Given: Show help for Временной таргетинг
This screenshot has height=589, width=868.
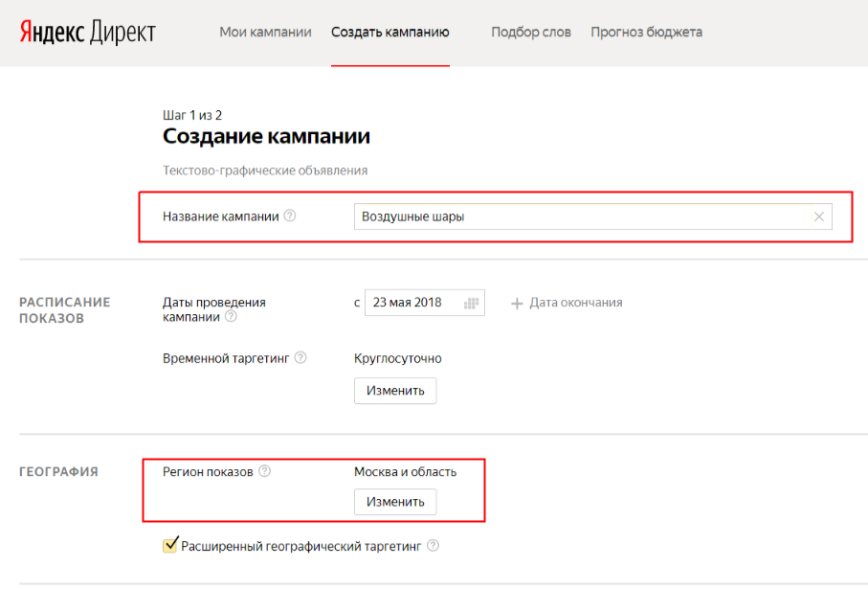Looking at the screenshot, I should click(x=300, y=358).
